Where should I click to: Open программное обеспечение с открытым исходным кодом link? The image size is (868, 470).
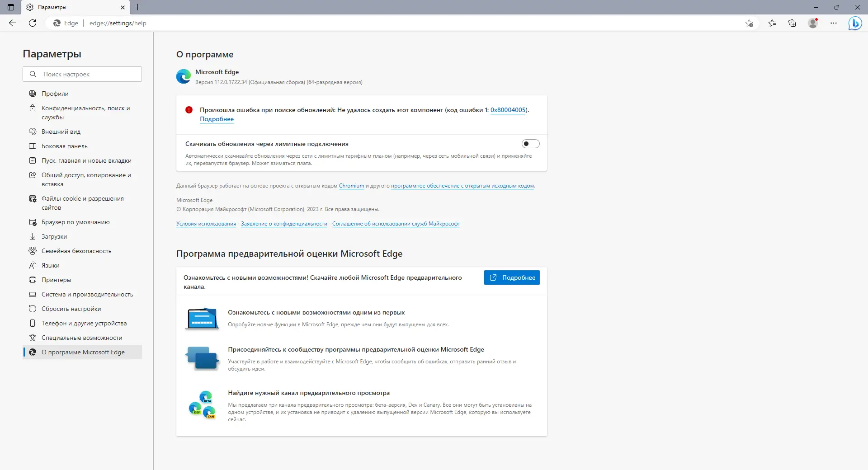462,186
